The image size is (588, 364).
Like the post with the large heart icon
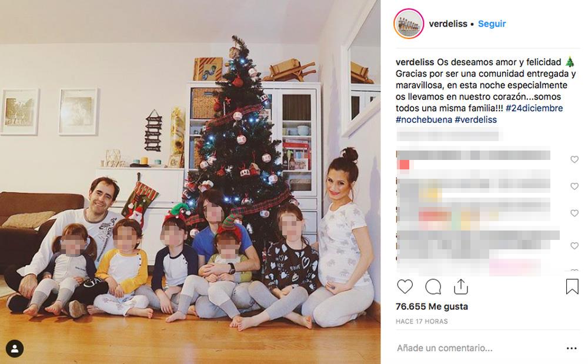click(x=405, y=287)
